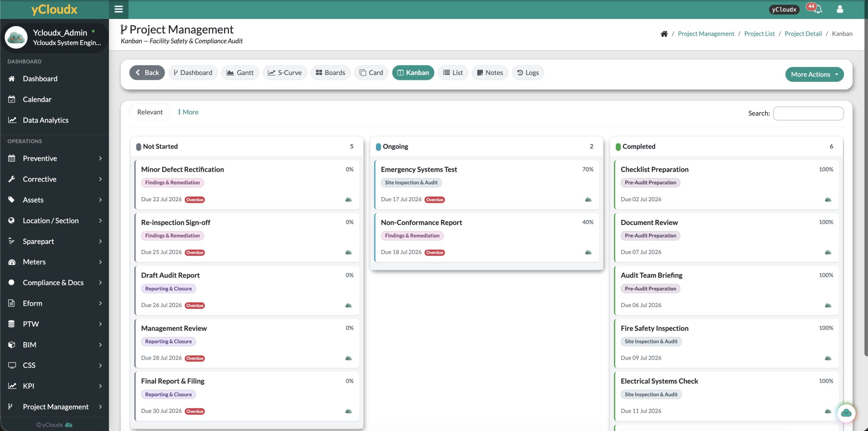The image size is (868, 431).
Task: Open assignee avatar on Non-Conformance Report
Action: point(588,252)
